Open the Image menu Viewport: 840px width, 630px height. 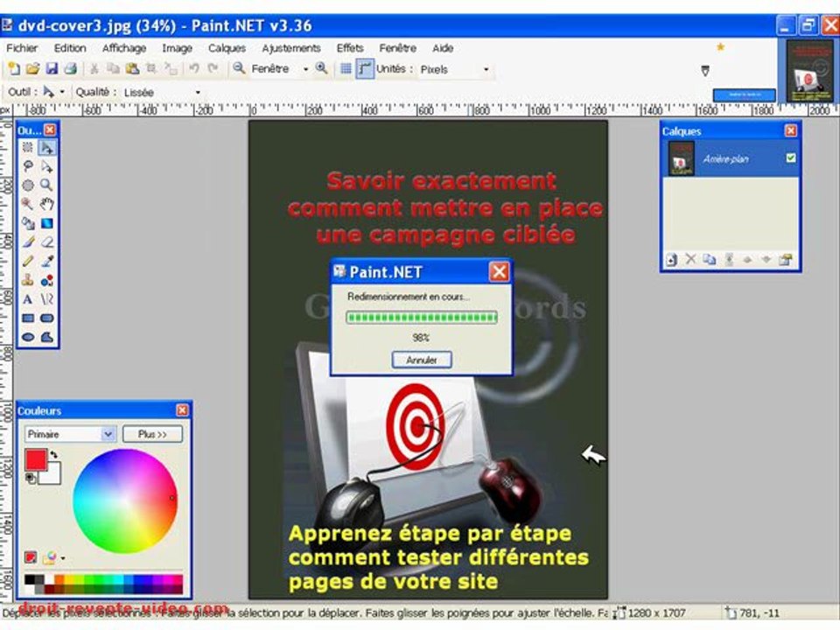coord(178,48)
